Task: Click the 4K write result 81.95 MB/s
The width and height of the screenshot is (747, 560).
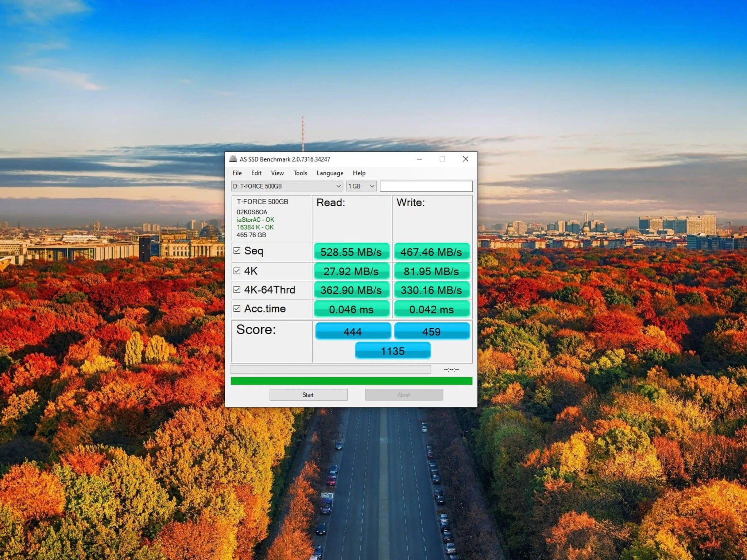Action: [x=431, y=271]
